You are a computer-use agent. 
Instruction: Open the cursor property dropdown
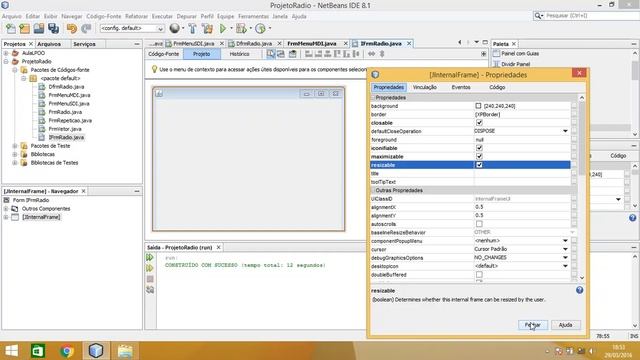565,249
